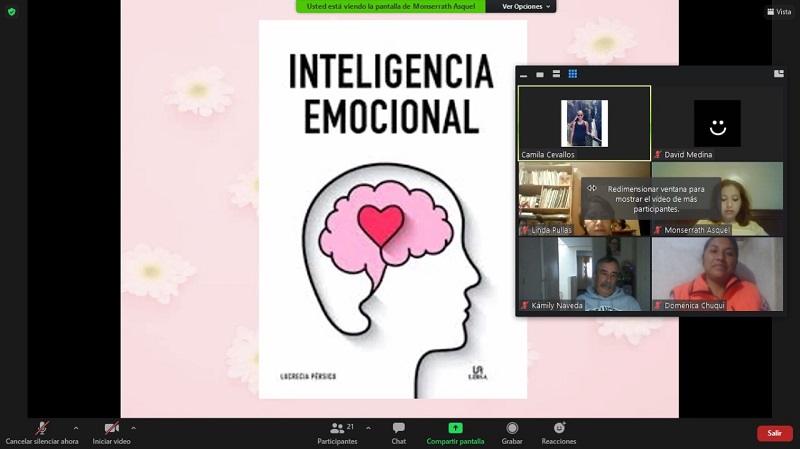Click Compartir pantalla green share button
The image size is (800, 449).
pyautogui.click(x=455, y=434)
